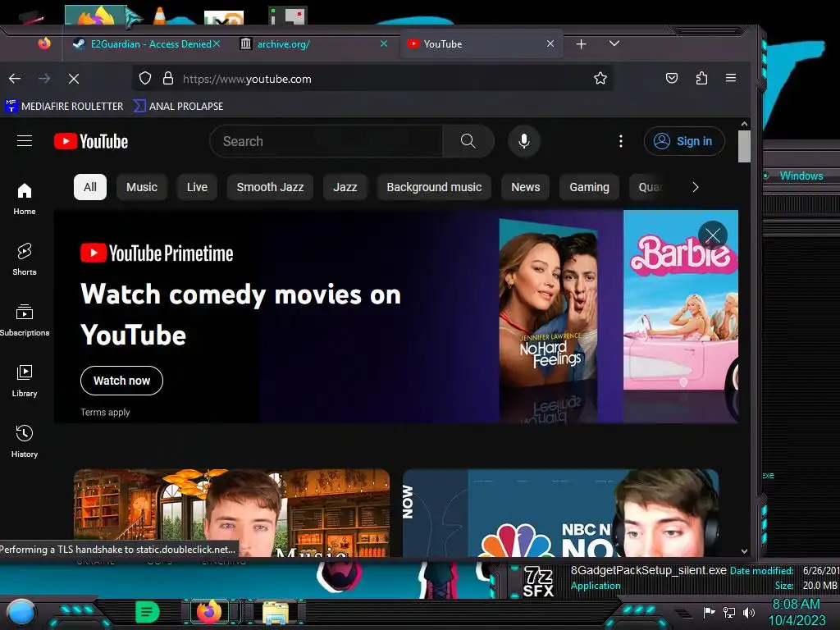Open the network tray icon
840x630 pixels.
coord(729,612)
